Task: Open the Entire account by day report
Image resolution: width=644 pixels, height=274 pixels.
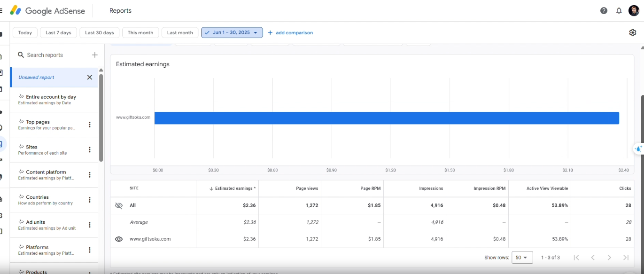Action: (x=54, y=99)
